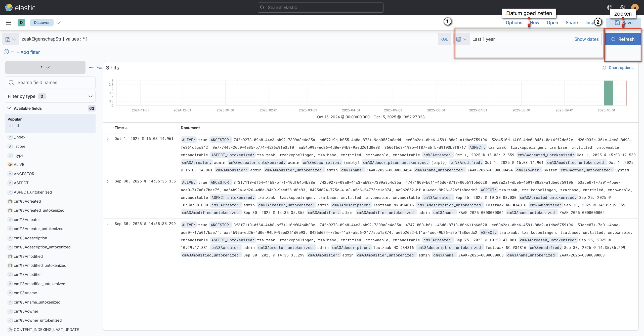Open the Filter by type dropdown
This screenshot has height=336, width=644.
pos(50,96)
